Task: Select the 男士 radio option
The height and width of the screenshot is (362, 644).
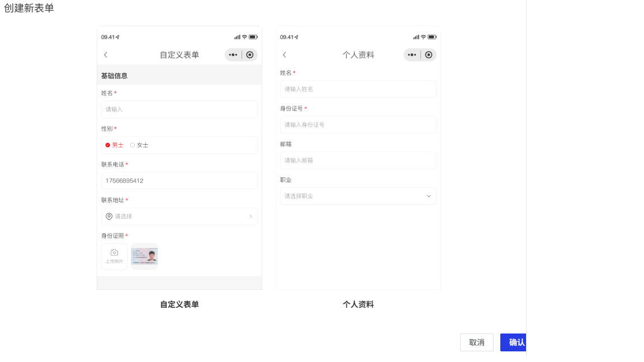Action: click(x=108, y=145)
